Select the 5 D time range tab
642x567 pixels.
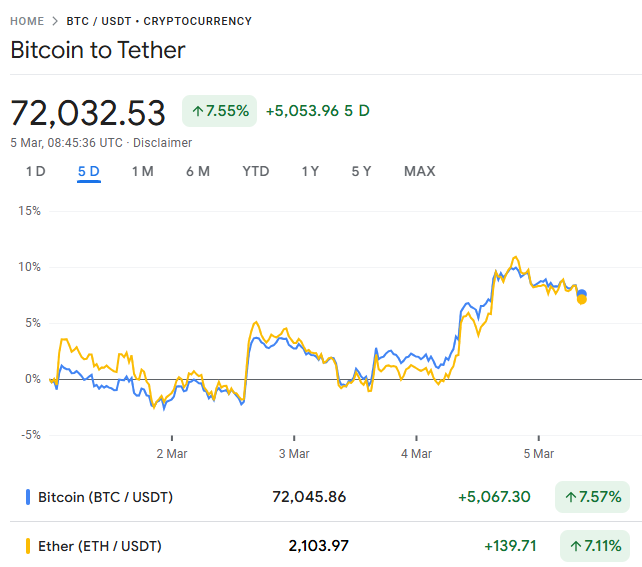point(89,171)
